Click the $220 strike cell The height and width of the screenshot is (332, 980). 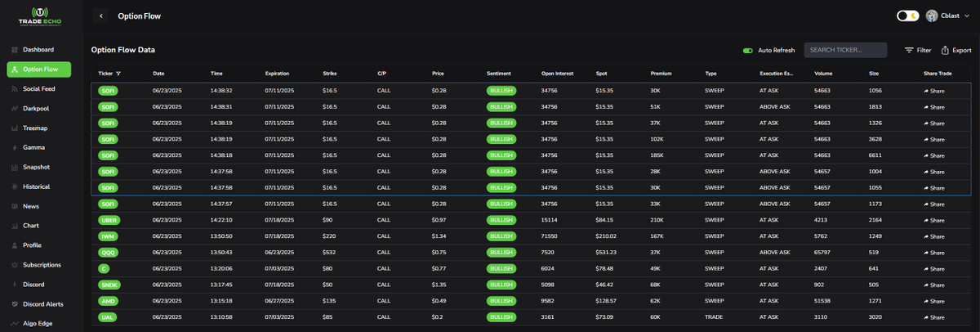329,236
